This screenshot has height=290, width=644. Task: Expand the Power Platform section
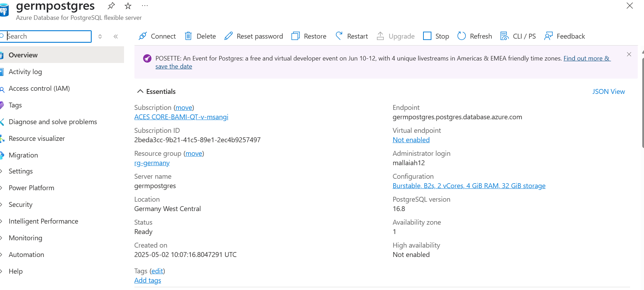[x=61, y=188]
